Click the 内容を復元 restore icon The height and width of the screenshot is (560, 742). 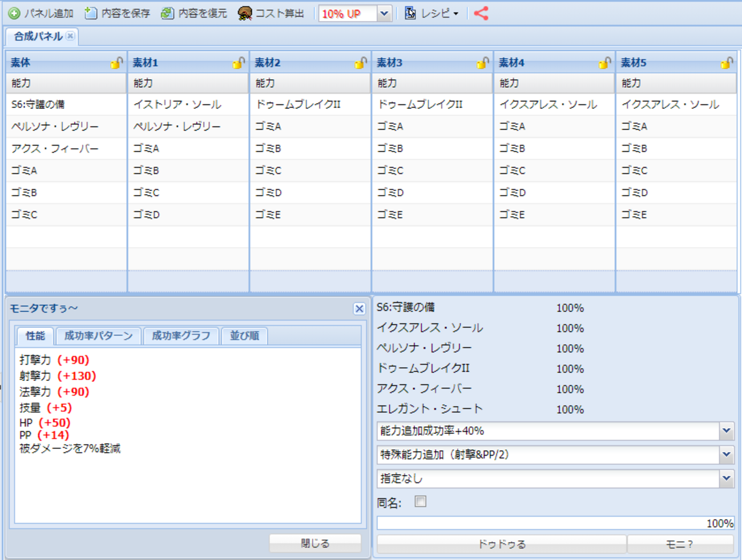click(x=167, y=13)
